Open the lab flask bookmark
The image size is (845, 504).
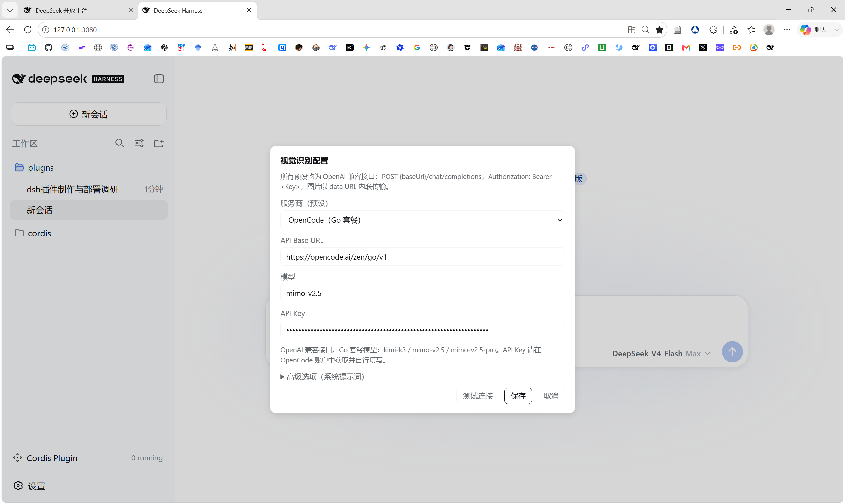215,47
